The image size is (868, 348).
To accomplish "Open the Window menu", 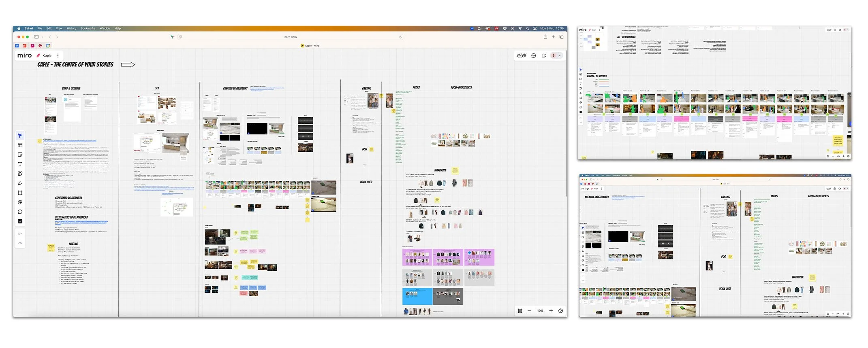I will pyautogui.click(x=105, y=28).
